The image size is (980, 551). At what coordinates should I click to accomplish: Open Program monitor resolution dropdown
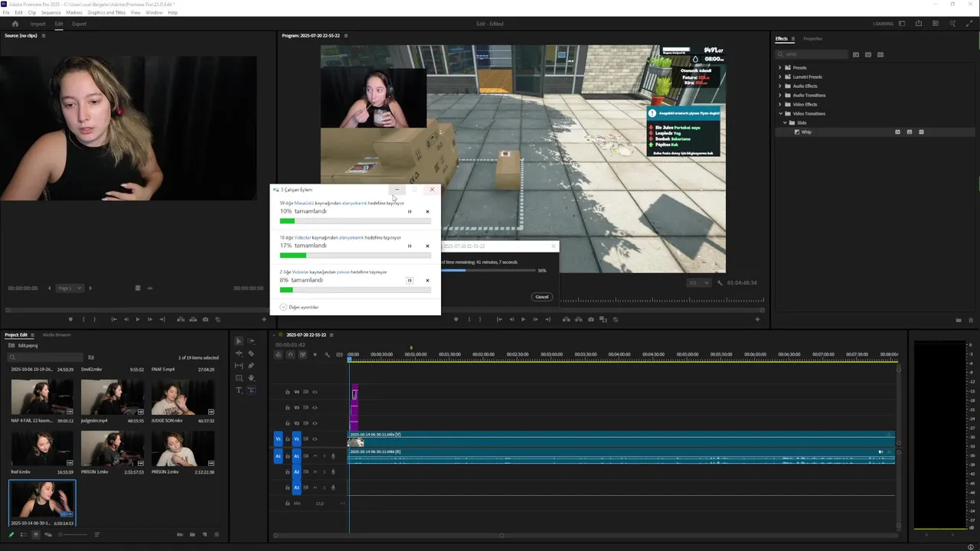(697, 282)
